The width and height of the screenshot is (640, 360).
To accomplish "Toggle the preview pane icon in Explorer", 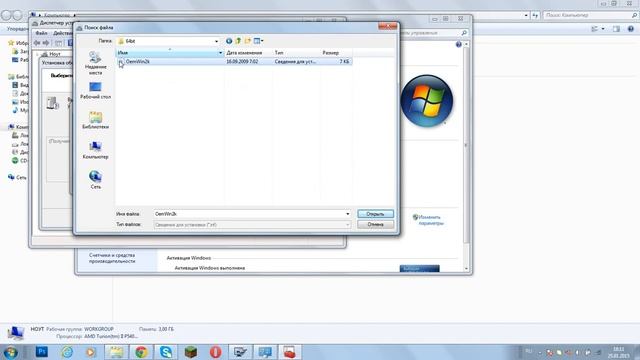I will pyautogui.click(x=616, y=29).
